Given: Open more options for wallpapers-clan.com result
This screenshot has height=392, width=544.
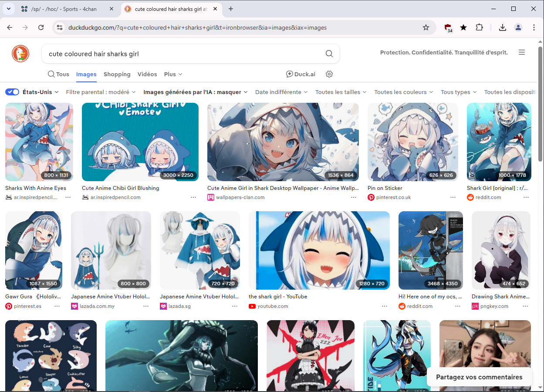Looking at the screenshot, I should click(354, 197).
